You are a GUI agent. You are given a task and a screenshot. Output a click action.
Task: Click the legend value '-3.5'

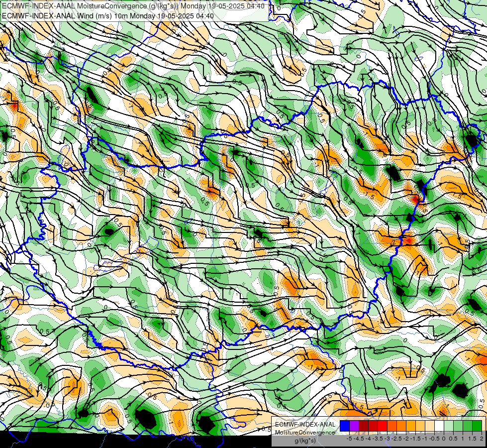click(378, 439)
